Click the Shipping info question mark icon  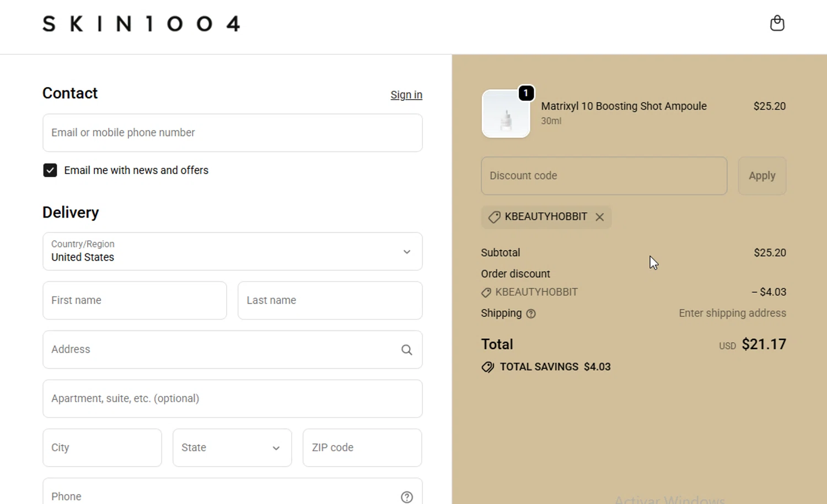pyautogui.click(x=531, y=314)
